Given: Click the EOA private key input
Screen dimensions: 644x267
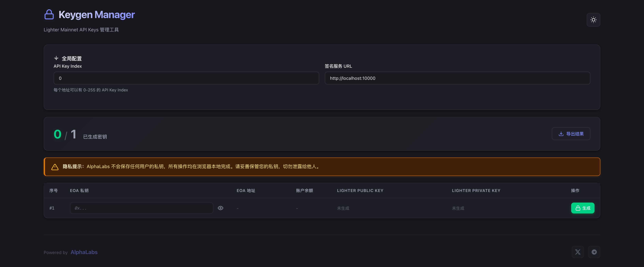Looking at the screenshot, I should click(141, 208).
